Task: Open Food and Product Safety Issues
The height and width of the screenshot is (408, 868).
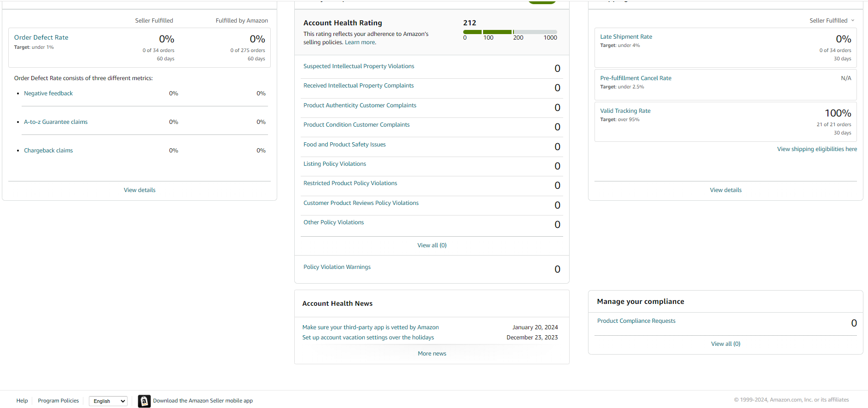Action: pos(344,145)
